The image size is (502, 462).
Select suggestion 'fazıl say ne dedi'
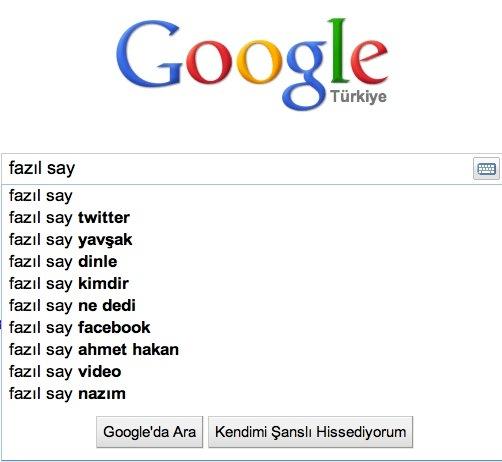251,306
